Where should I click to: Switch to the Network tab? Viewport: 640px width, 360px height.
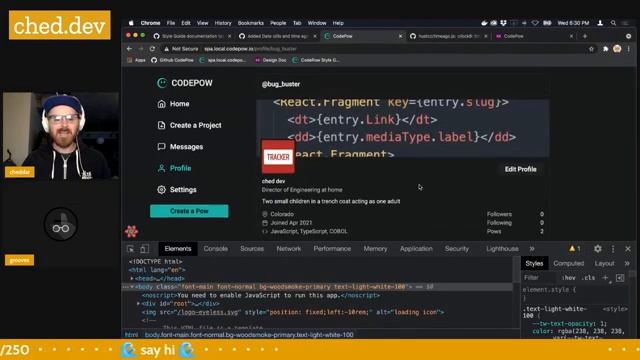click(289, 249)
